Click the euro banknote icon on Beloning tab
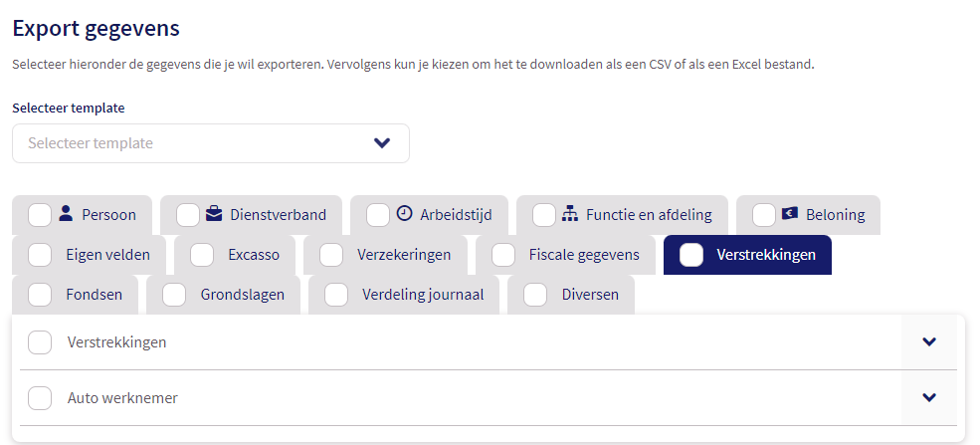The image size is (980, 445). coord(790,213)
